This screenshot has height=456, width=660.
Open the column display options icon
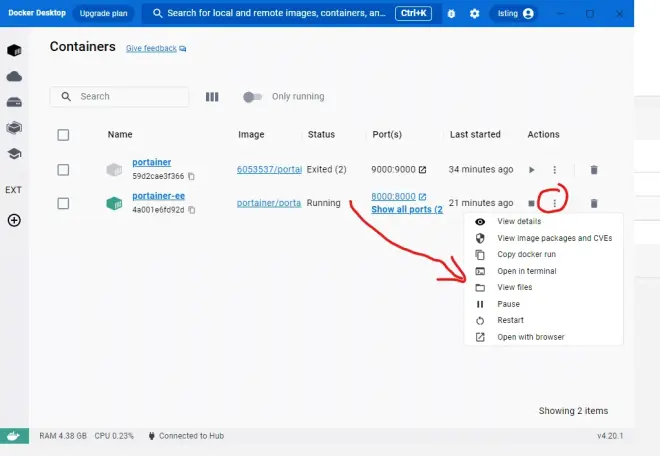click(212, 97)
